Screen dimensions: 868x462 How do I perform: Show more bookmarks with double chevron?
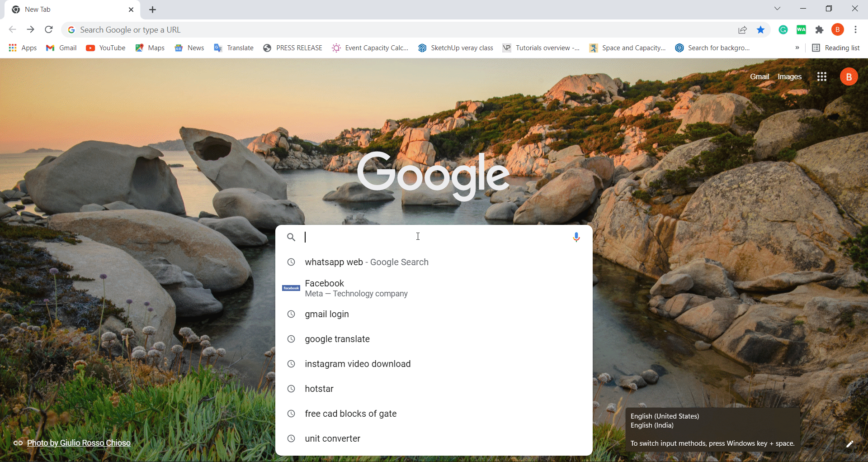point(797,48)
